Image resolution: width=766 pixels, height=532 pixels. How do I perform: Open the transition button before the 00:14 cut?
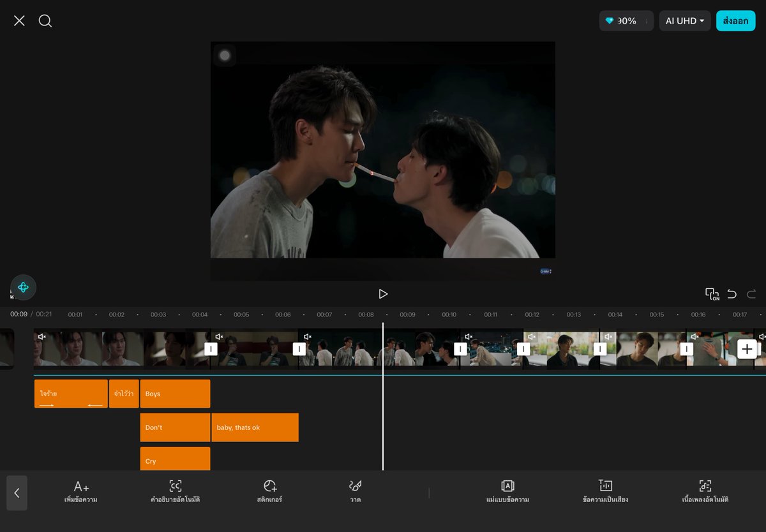600,349
